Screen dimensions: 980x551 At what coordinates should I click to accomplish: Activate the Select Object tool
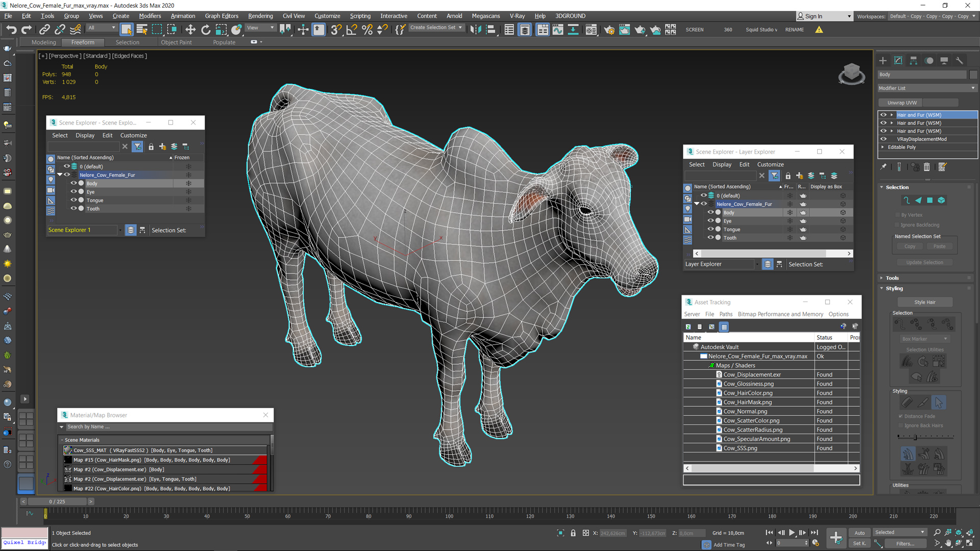point(127,30)
